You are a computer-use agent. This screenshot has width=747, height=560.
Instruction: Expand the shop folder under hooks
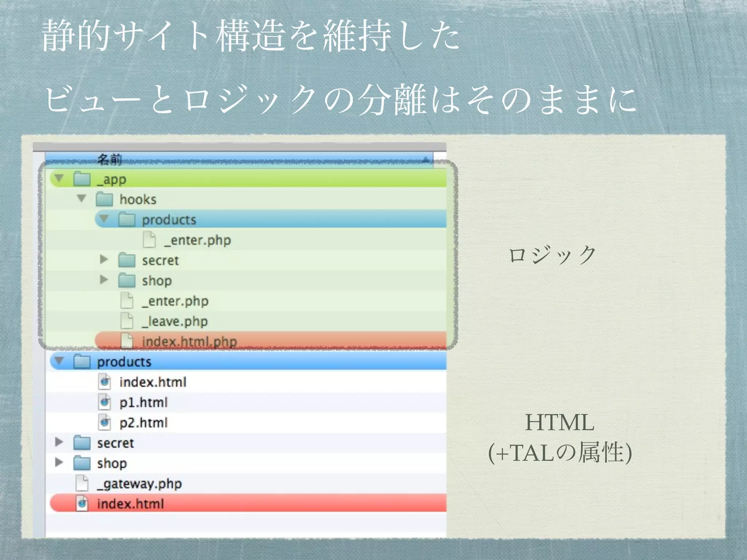(104, 280)
